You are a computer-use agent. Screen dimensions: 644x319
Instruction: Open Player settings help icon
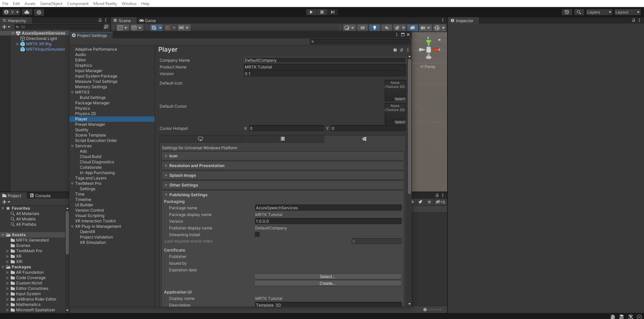click(x=395, y=50)
